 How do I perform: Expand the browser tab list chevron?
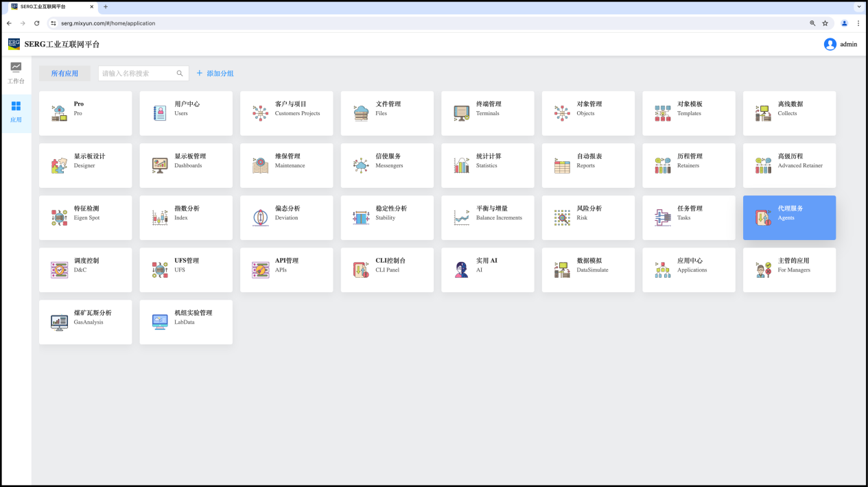(x=858, y=6)
